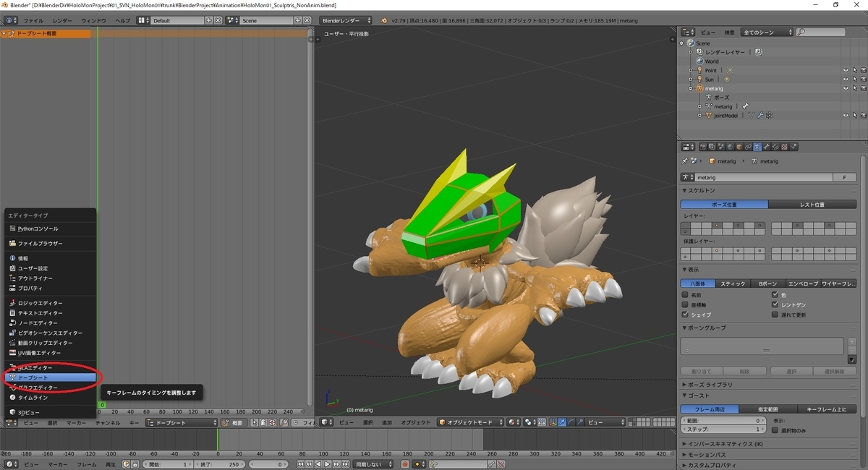The height and width of the screenshot is (470, 868).
Task: Select Envelope display type
Action: (803, 283)
